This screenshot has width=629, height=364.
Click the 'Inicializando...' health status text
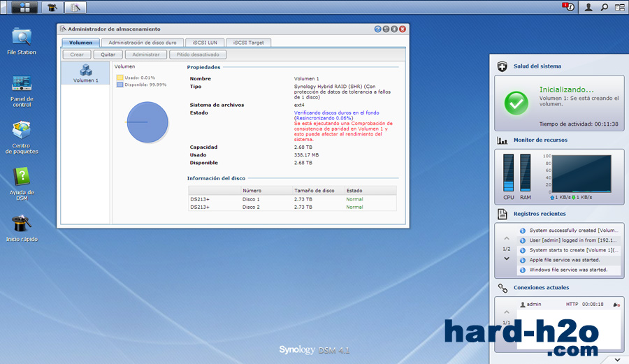click(566, 90)
